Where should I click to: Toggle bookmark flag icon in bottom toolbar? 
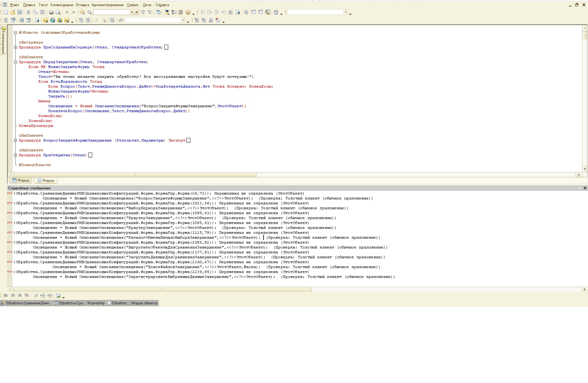click(x=6, y=296)
